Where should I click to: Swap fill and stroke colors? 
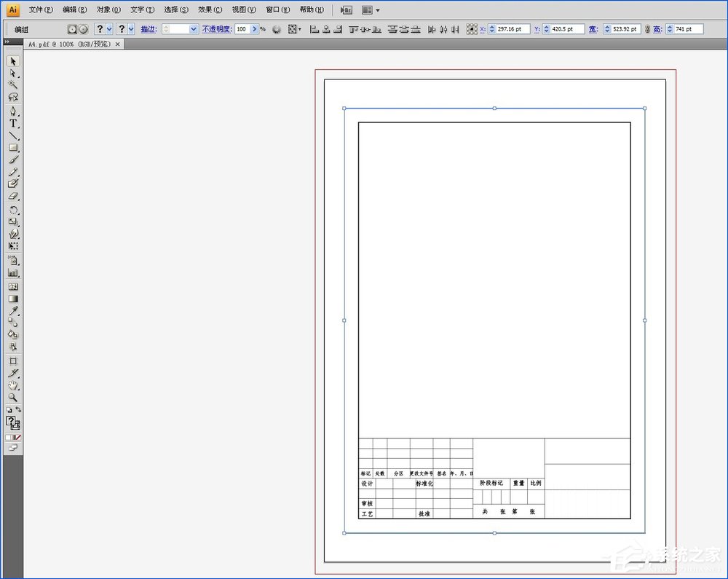point(18,410)
